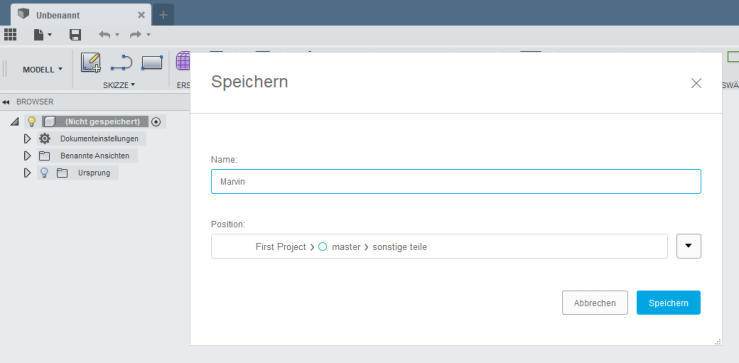Select the Create Sketch tool

[x=90, y=62]
